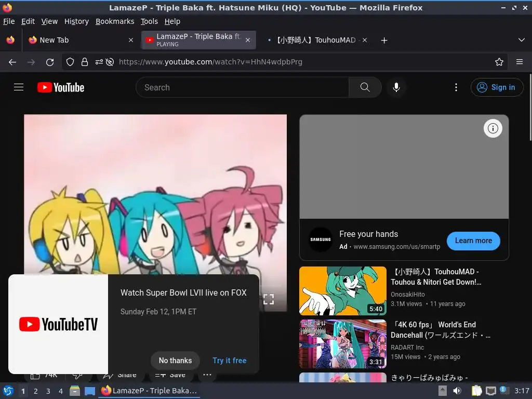
Task: Switch to workspace 4
Action: click(x=61, y=391)
